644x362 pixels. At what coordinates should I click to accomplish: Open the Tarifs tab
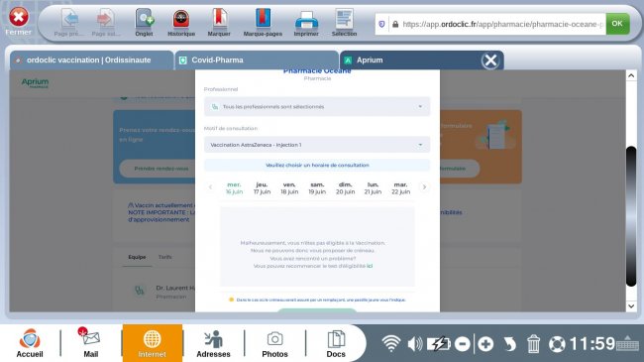coord(165,257)
